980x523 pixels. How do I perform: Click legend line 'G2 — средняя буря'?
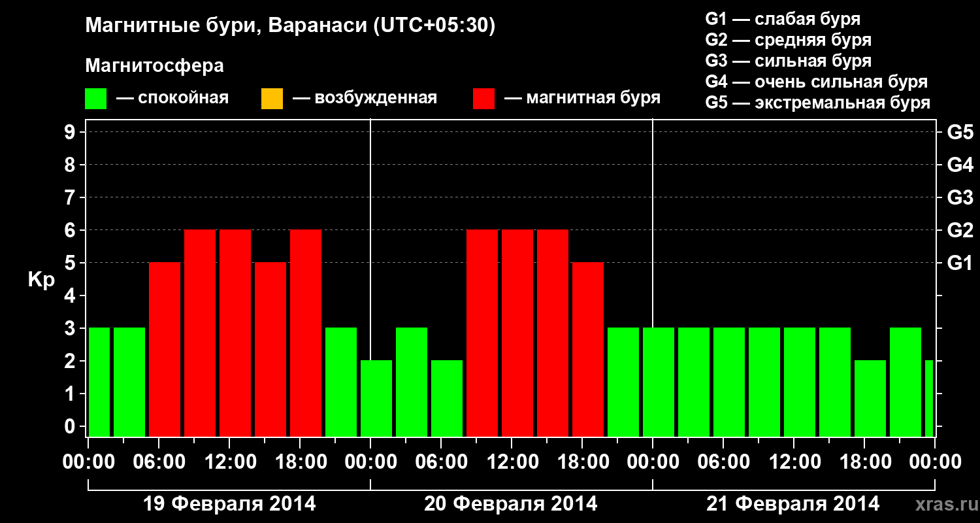pos(789,40)
